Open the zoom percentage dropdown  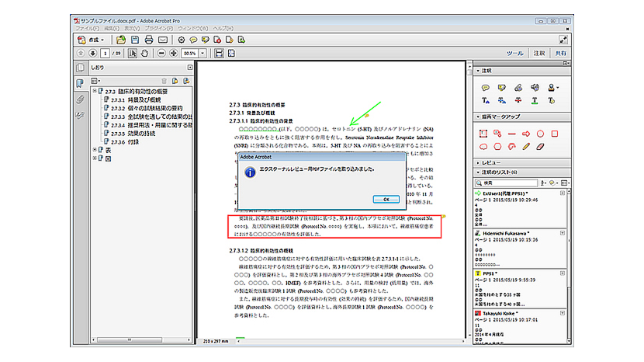pyautogui.click(x=203, y=54)
